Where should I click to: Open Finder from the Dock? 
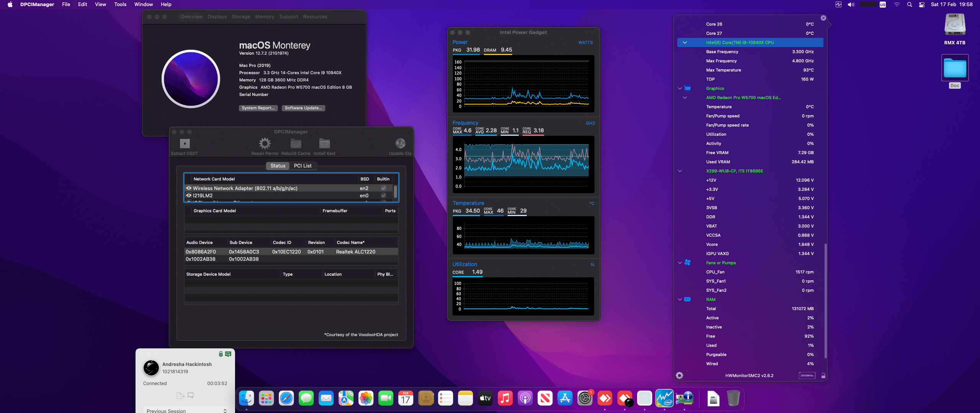(x=247, y=398)
